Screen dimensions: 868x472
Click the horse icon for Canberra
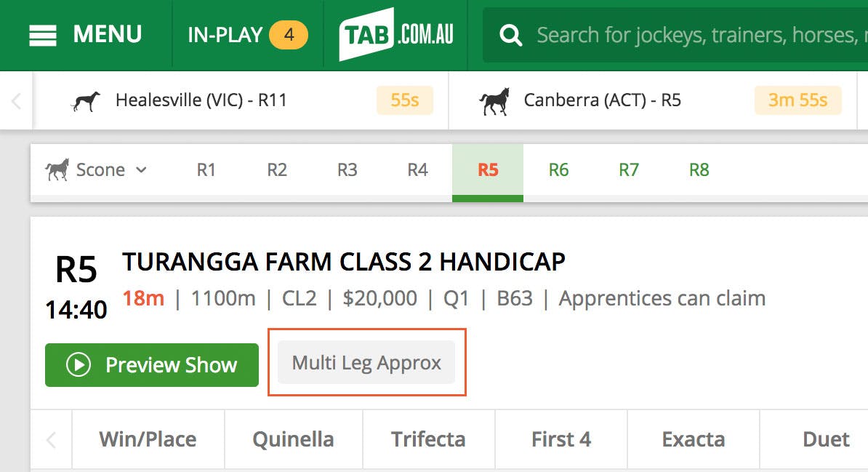point(494,100)
